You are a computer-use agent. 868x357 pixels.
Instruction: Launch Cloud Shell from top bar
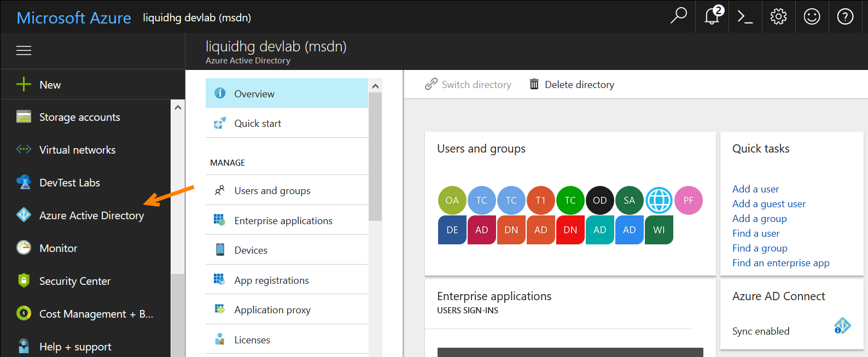click(745, 16)
